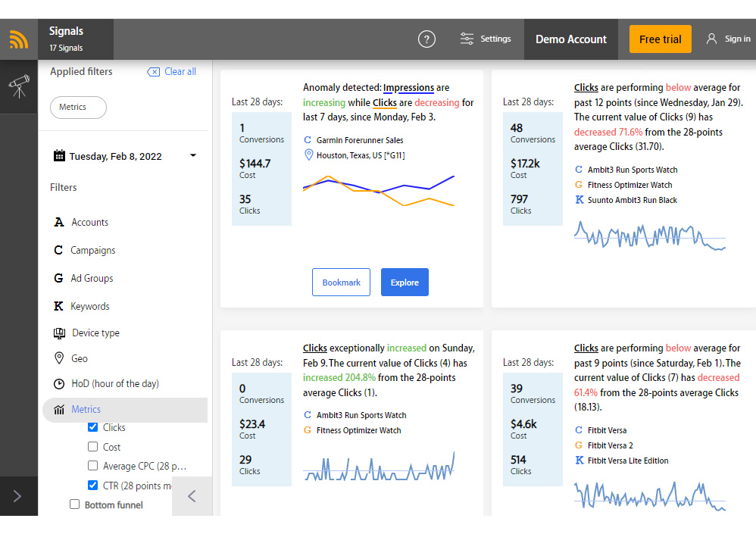Click the '$144.7 Cost' stat
Viewport: 756px width, 534px height.
pos(255,169)
